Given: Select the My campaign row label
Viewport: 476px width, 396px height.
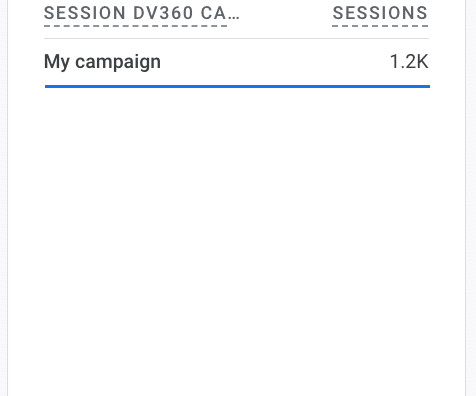Looking at the screenshot, I should coord(102,62).
